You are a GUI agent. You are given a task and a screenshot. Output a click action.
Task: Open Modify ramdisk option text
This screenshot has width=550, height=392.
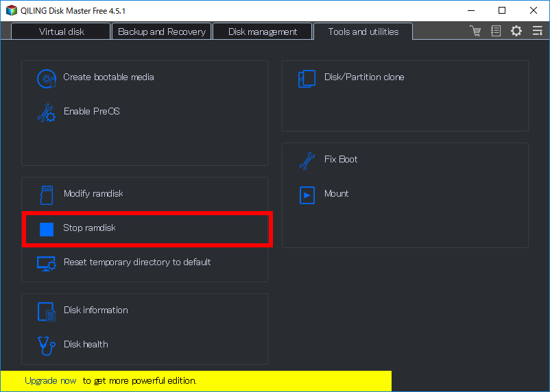click(93, 193)
